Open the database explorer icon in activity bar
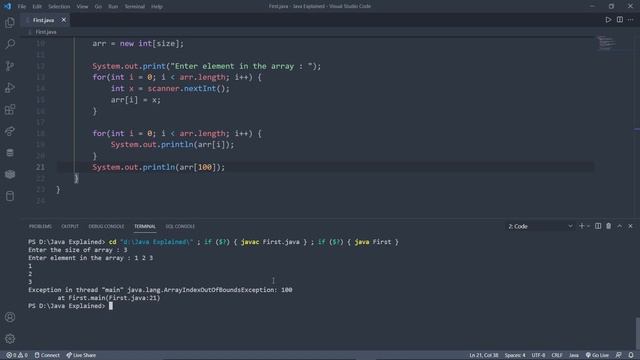Viewport: 640px width, 360px height. click(x=10, y=153)
